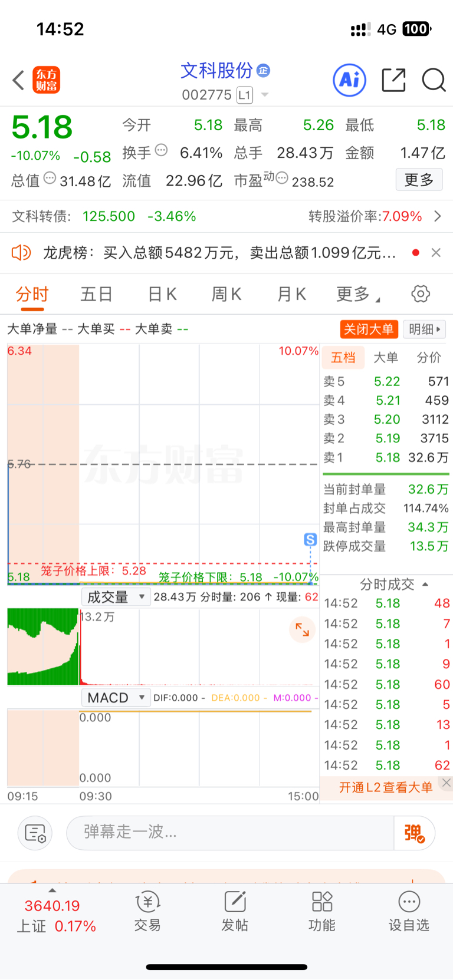This screenshot has width=453, height=980.
Task: Toggle 关闭大单 button
Action: tap(369, 329)
